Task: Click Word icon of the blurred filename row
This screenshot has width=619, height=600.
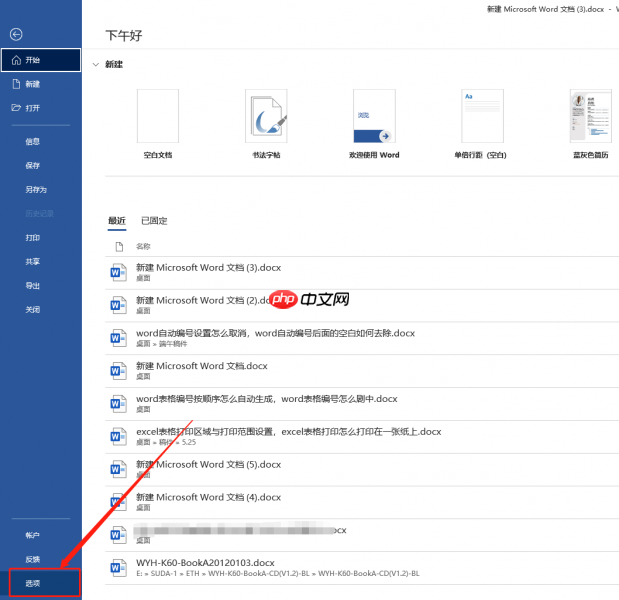Action: (118, 535)
